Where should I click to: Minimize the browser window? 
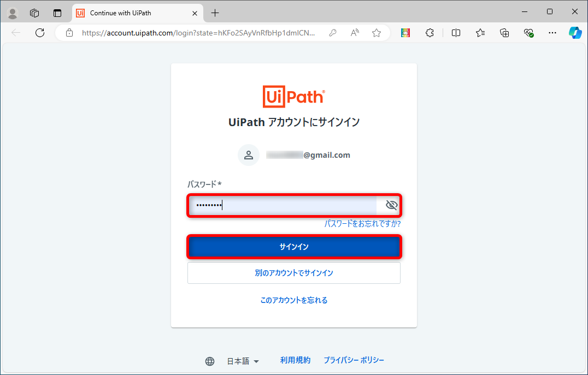coord(525,11)
